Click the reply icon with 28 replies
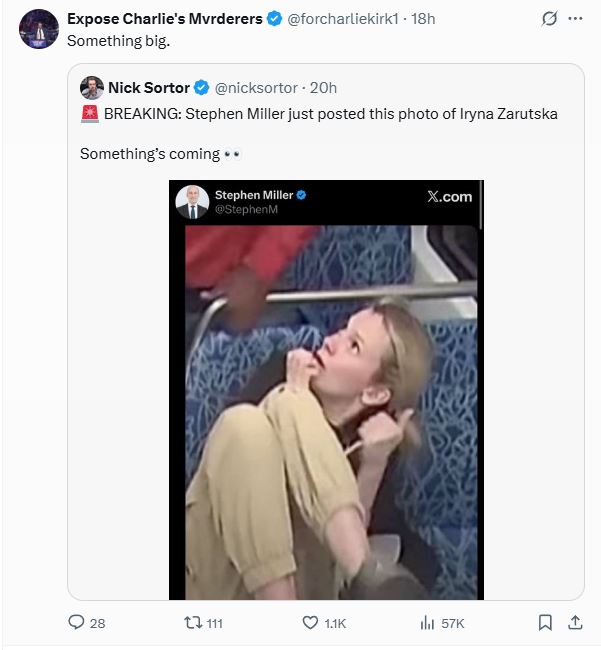 (76, 623)
